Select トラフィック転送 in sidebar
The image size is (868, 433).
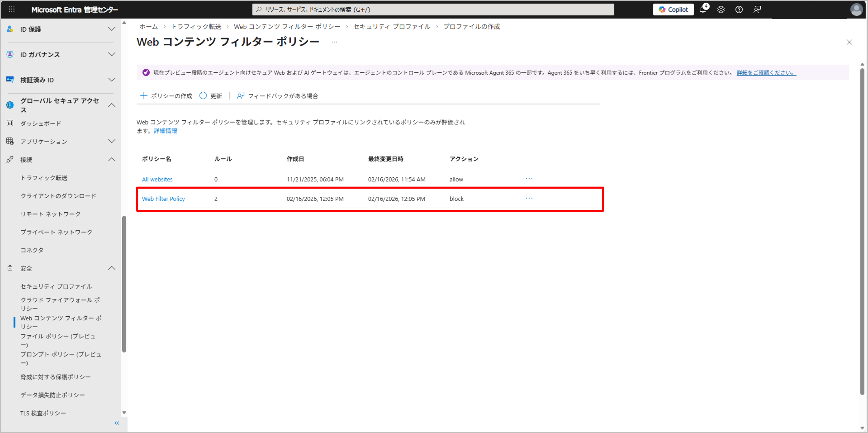pyautogui.click(x=44, y=178)
